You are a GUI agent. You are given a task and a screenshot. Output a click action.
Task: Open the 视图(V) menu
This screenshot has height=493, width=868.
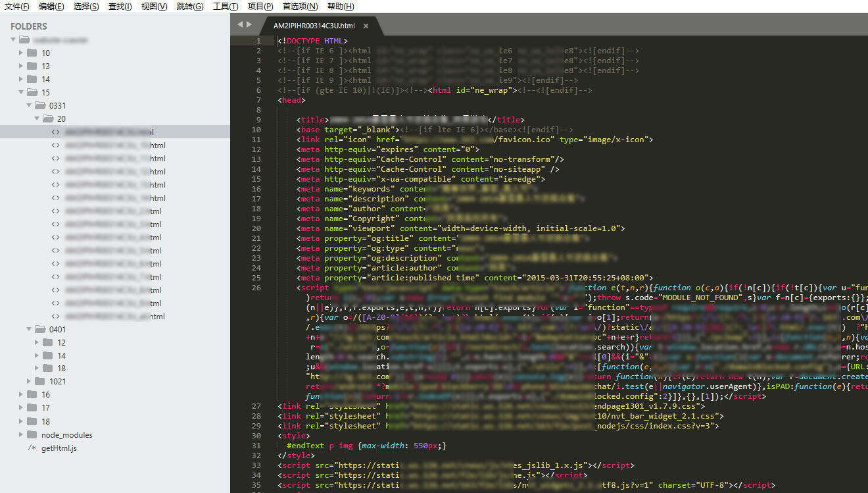click(155, 6)
